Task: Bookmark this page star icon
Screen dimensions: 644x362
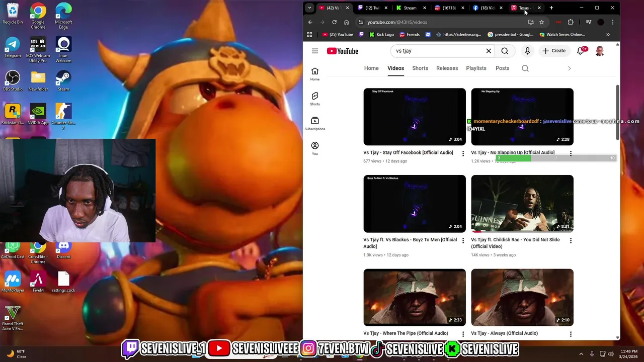Action: (x=541, y=22)
